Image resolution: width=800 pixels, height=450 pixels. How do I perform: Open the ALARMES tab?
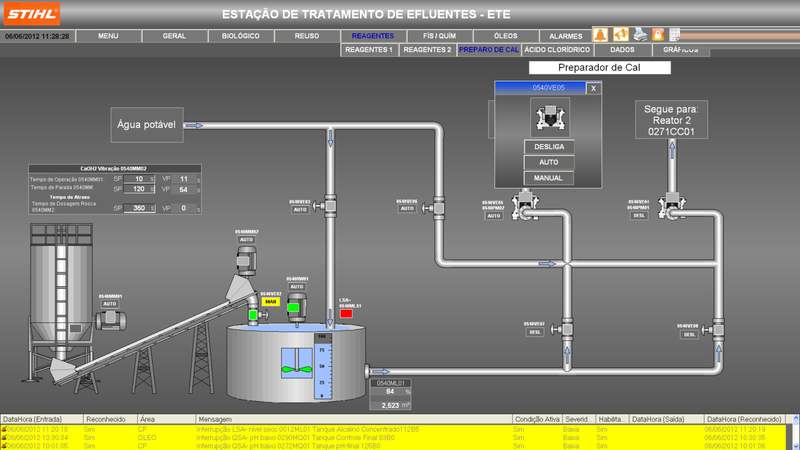coord(565,36)
